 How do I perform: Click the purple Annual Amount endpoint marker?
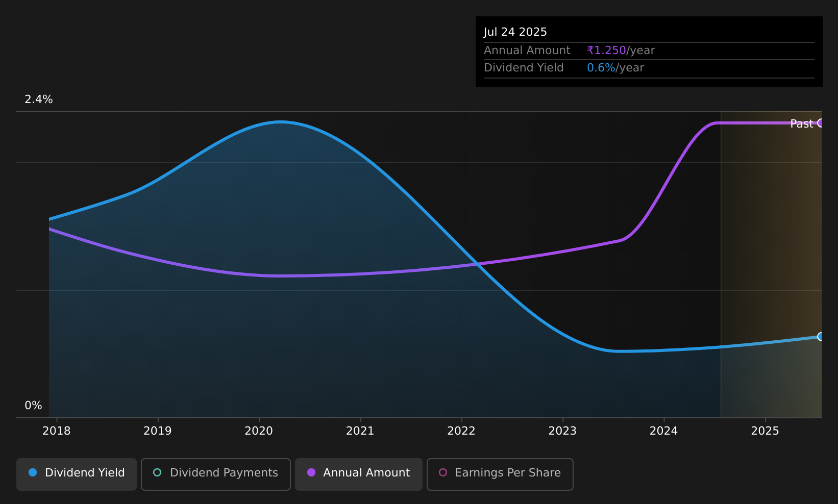point(821,123)
